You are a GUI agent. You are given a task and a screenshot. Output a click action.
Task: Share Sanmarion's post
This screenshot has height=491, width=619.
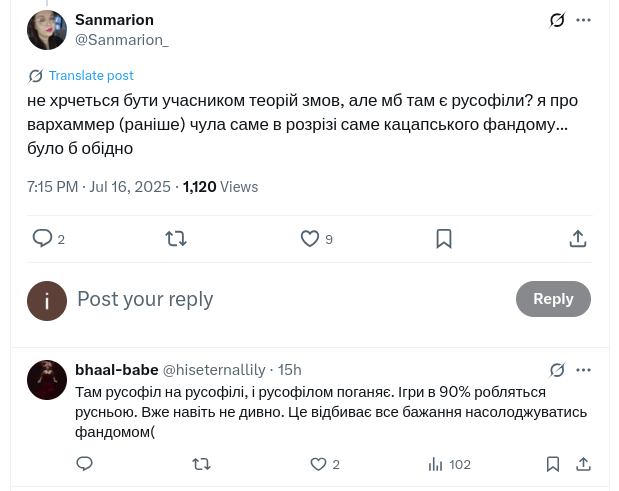pyautogui.click(x=578, y=238)
